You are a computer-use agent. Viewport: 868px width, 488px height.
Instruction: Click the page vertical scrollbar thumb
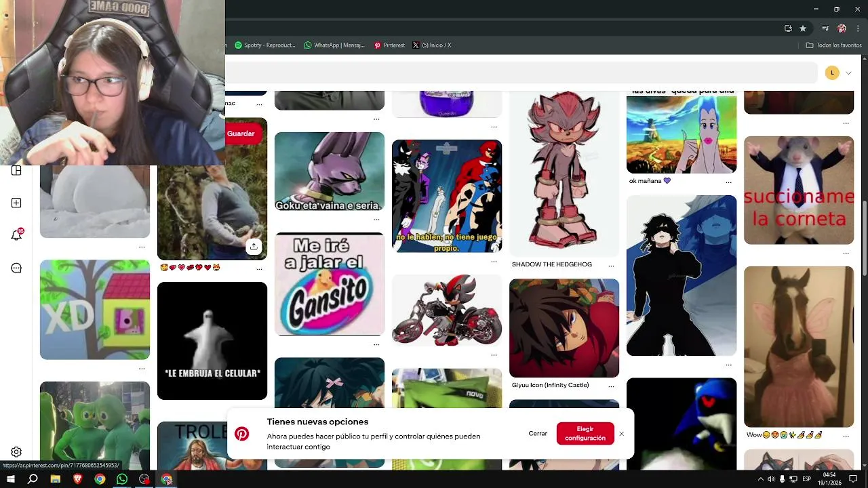[864, 239]
